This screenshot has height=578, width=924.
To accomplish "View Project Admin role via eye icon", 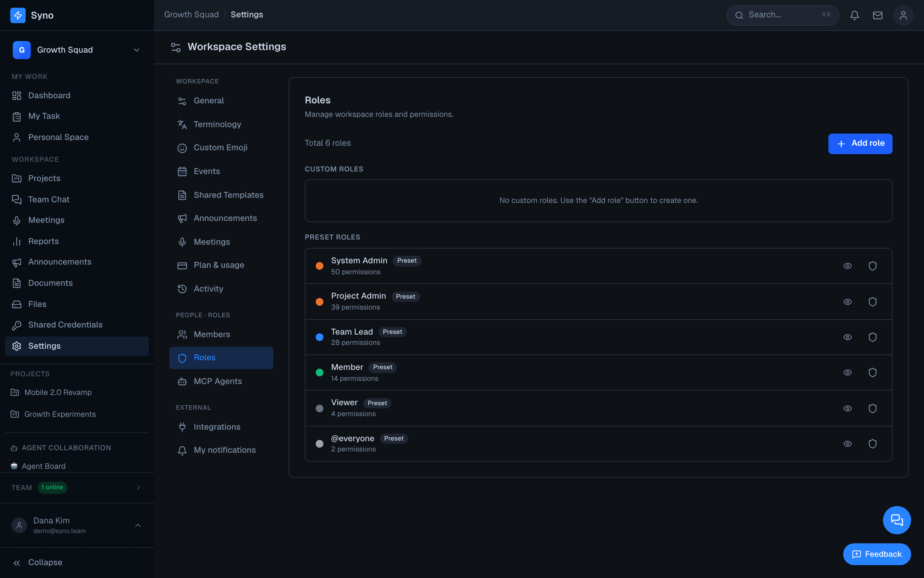I will (848, 302).
